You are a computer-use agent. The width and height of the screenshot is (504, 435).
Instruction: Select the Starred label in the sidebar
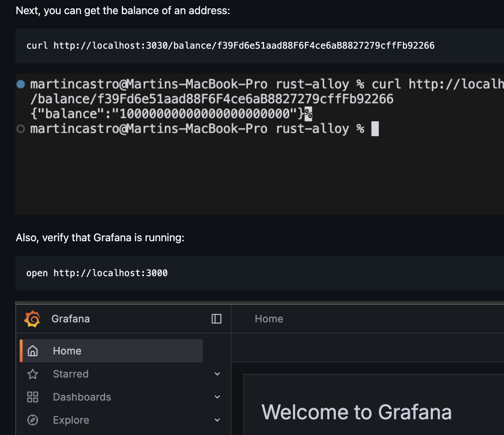[x=71, y=374]
